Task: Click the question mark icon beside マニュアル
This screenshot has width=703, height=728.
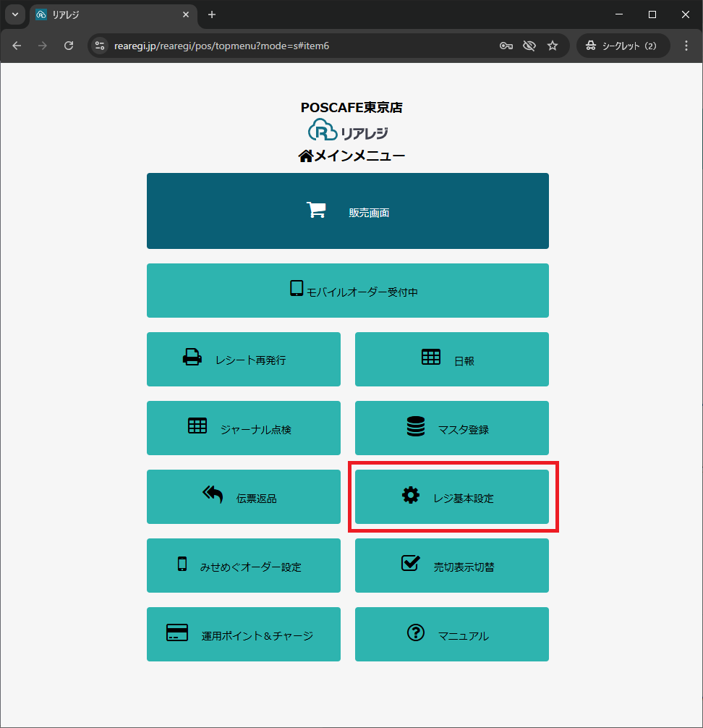Action: tap(416, 632)
